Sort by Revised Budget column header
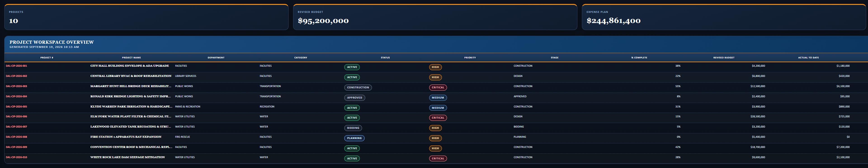The height and width of the screenshot is (168, 868). [x=724, y=58]
